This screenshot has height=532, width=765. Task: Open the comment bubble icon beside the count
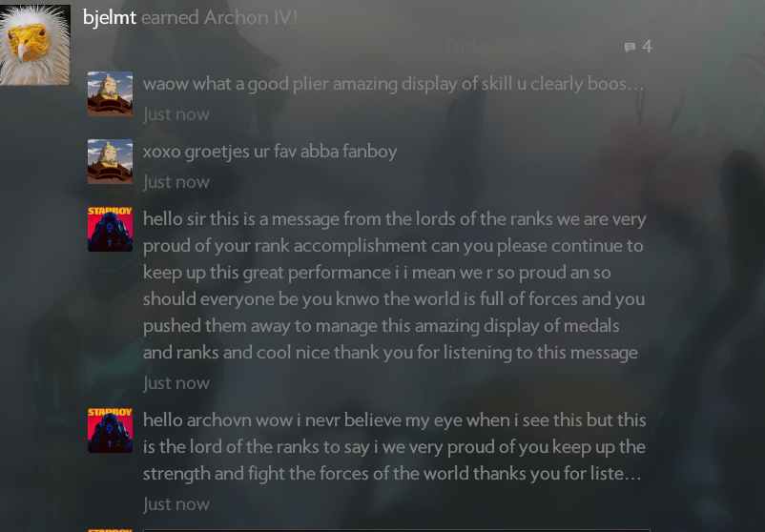630,47
